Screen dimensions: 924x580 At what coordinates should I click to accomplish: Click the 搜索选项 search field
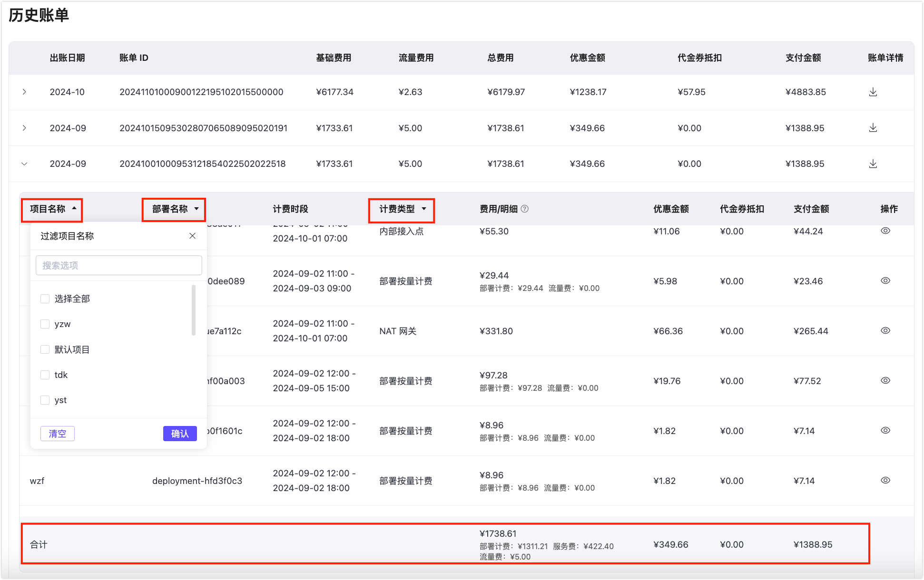(118, 265)
